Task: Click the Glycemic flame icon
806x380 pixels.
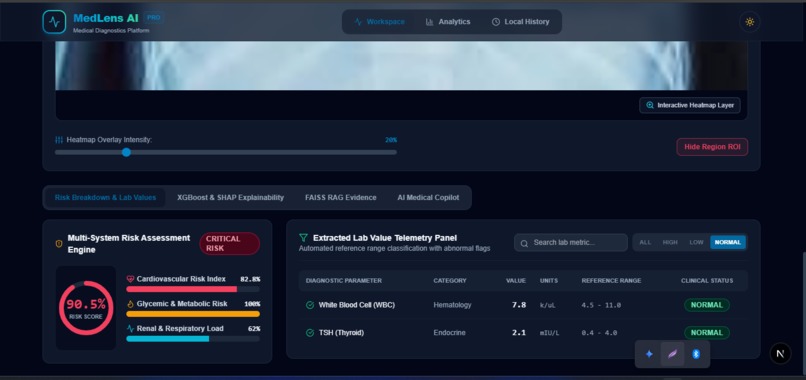Action: click(x=130, y=304)
